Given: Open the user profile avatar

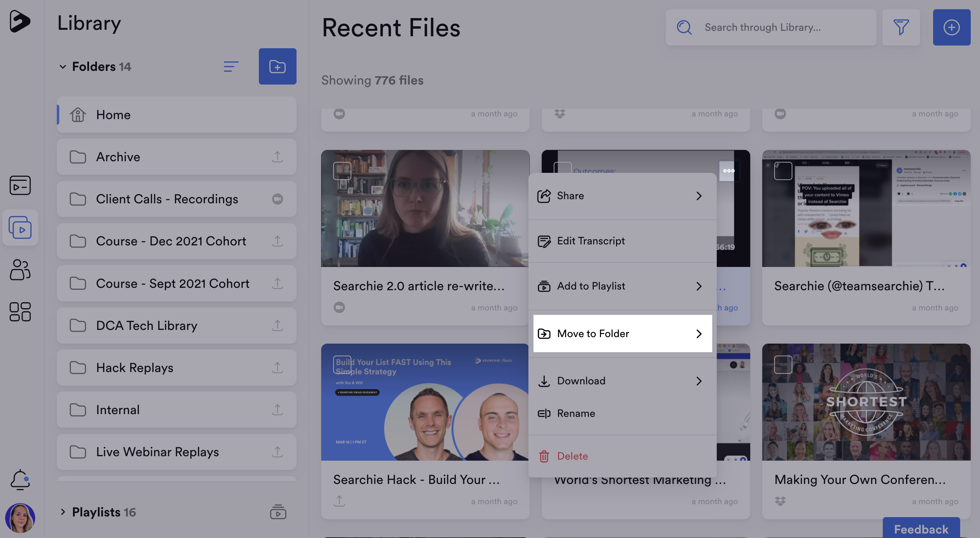Looking at the screenshot, I should pyautogui.click(x=20, y=518).
